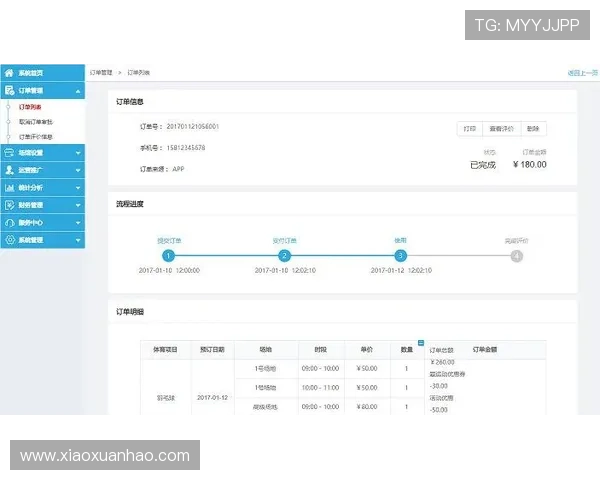
Task: Click the 打印 print button
Action: [470, 129]
